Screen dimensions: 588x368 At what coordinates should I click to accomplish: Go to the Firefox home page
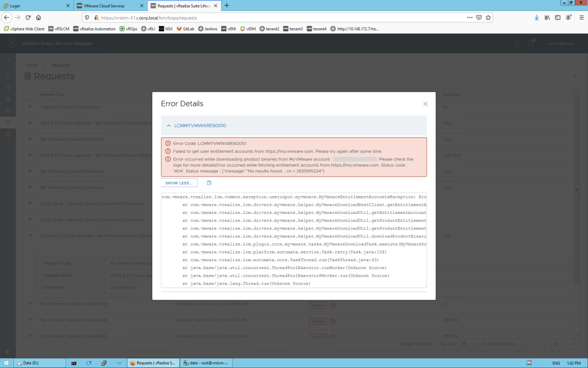point(38,17)
